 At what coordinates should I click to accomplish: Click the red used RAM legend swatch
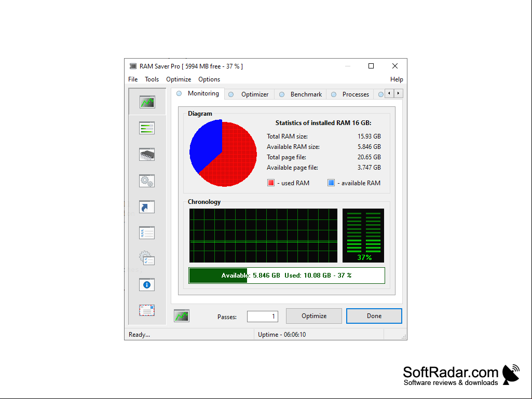271,183
